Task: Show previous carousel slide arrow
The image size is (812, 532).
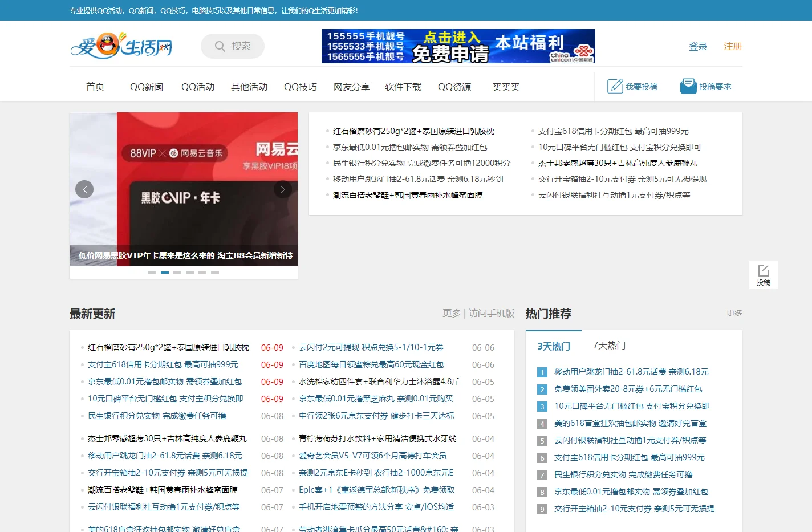Action: [x=84, y=189]
